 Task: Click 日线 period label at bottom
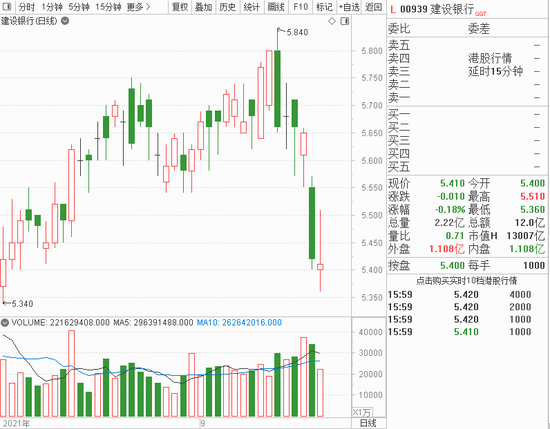(368, 423)
